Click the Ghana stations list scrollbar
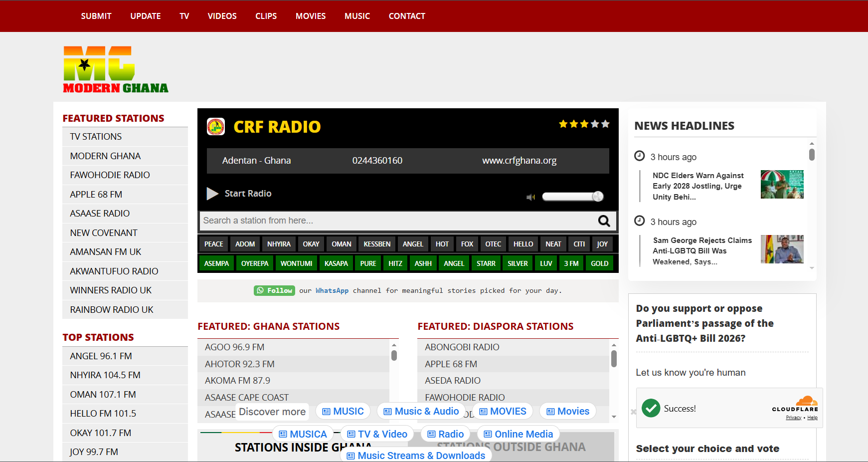This screenshot has height=462, width=868. [x=394, y=356]
